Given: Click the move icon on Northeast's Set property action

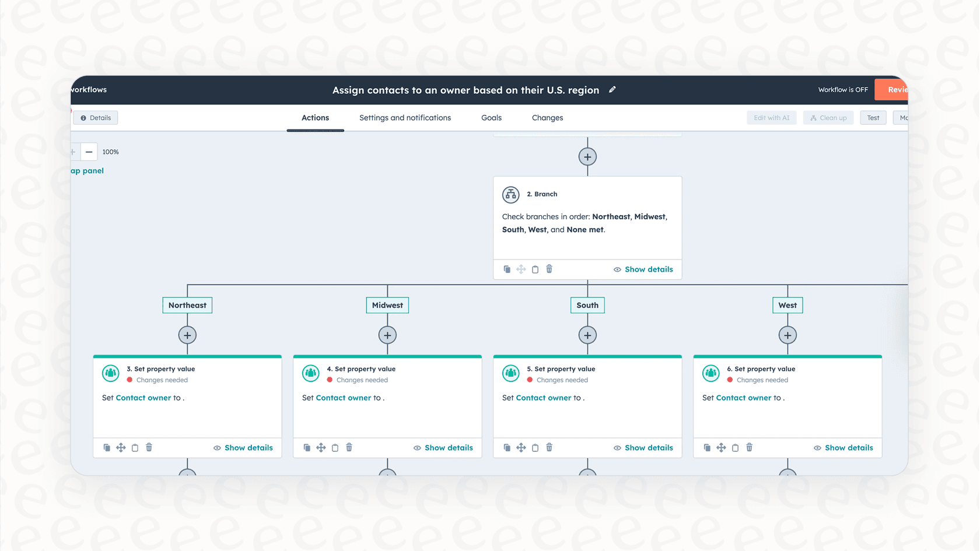Looking at the screenshot, I should coord(121,447).
